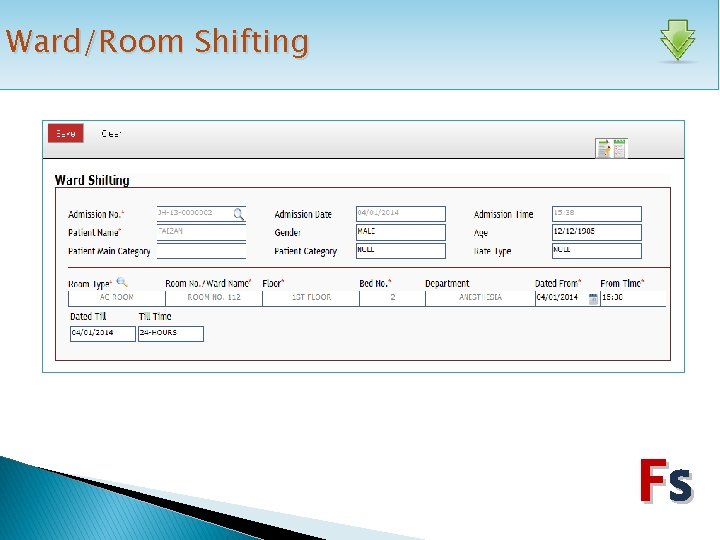The width and height of the screenshot is (720, 540).
Task: Click the red Save button
Action: (x=66, y=133)
